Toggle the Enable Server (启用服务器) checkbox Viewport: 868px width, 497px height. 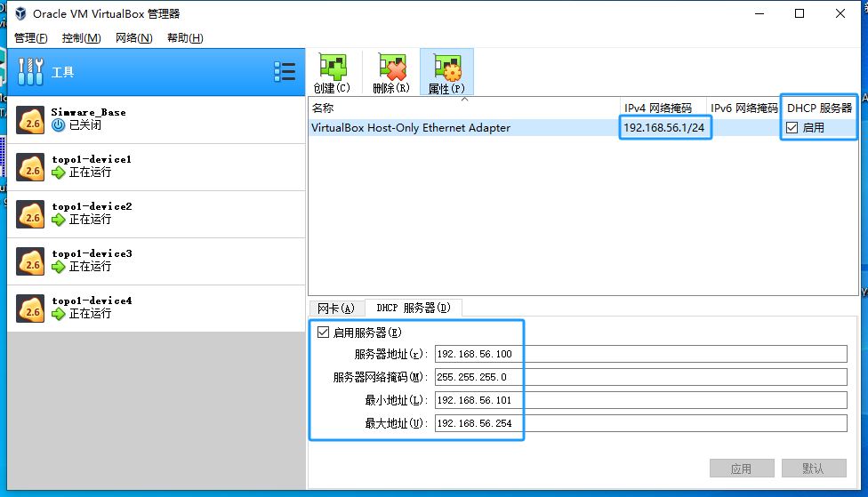point(323,333)
